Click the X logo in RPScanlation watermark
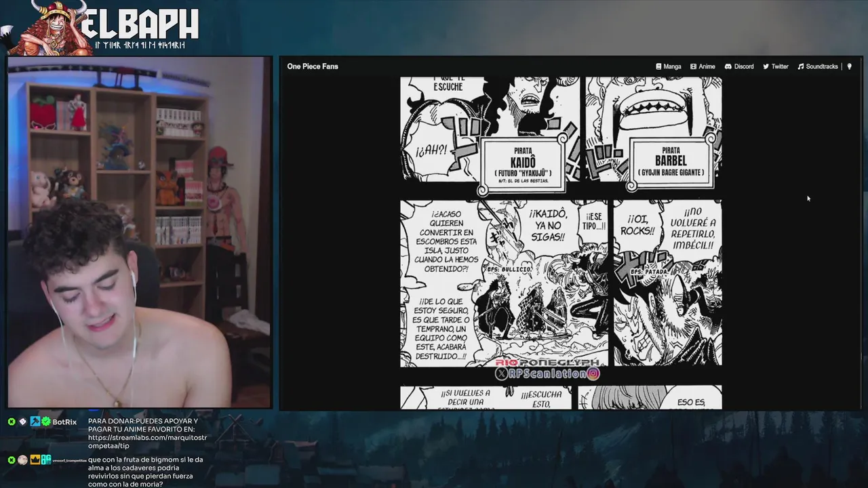Image resolution: width=868 pixels, height=488 pixels. pyautogui.click(x=502, y=373)
